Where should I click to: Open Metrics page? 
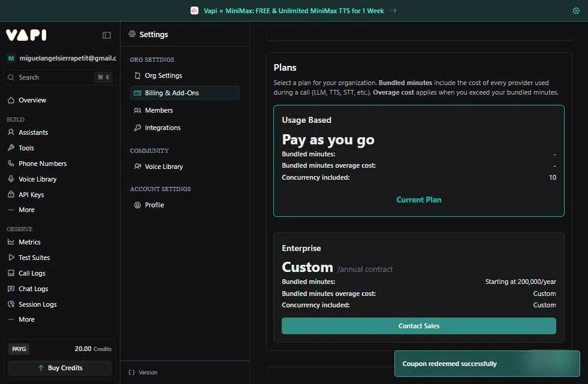point(29,242)
